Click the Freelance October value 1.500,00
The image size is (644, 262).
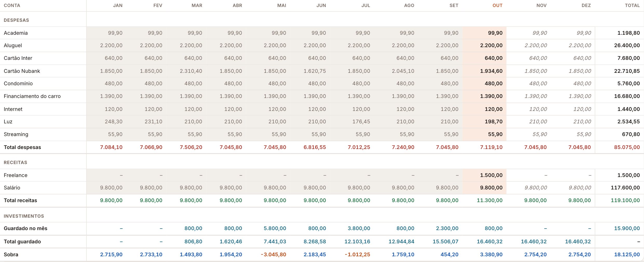491,175
